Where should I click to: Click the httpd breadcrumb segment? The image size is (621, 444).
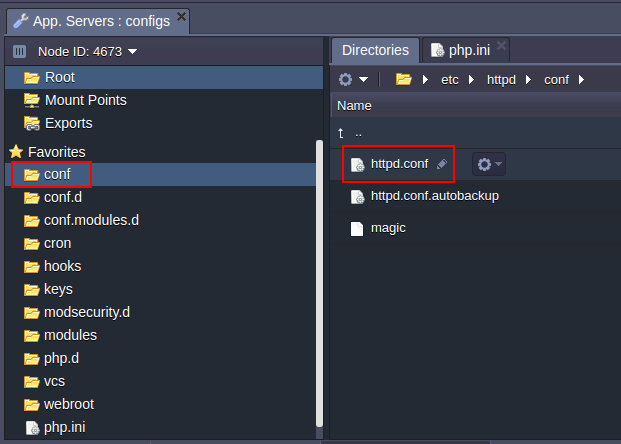tap(501, 79)
